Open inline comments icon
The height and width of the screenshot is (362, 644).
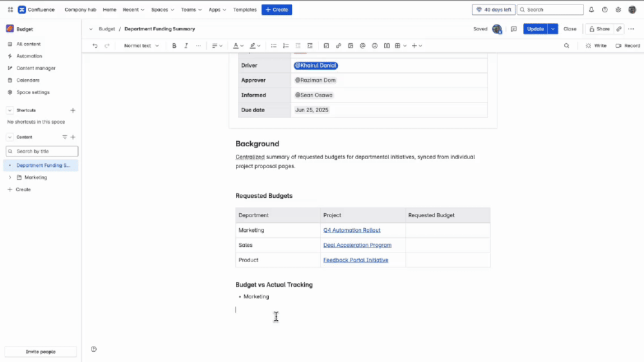pyautogui.click(x=514, y=29)
